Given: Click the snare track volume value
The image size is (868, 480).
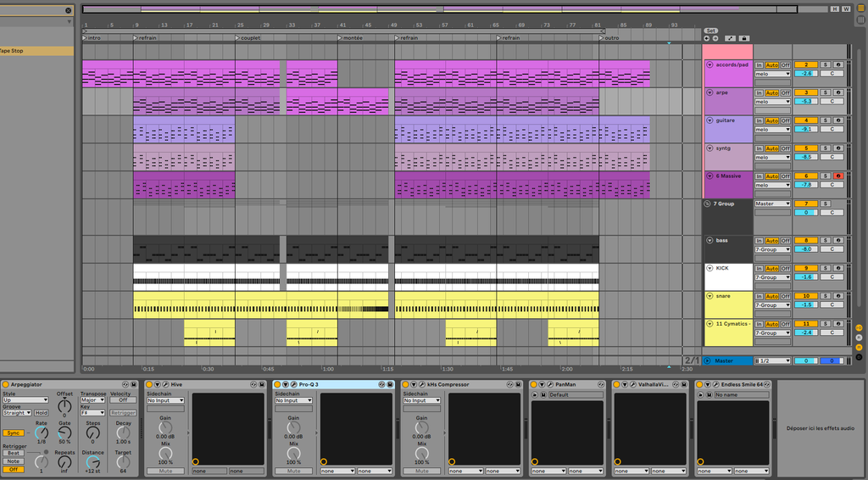Looking at the screenshot, I should point(805,304).
